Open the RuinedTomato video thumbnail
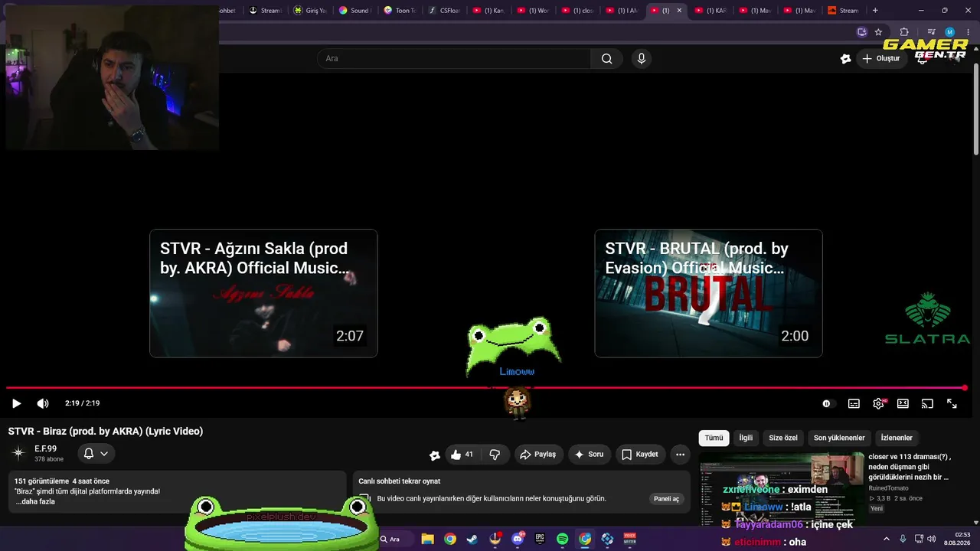The width and height of the screenshot is (980, 551). click(782, 489)
